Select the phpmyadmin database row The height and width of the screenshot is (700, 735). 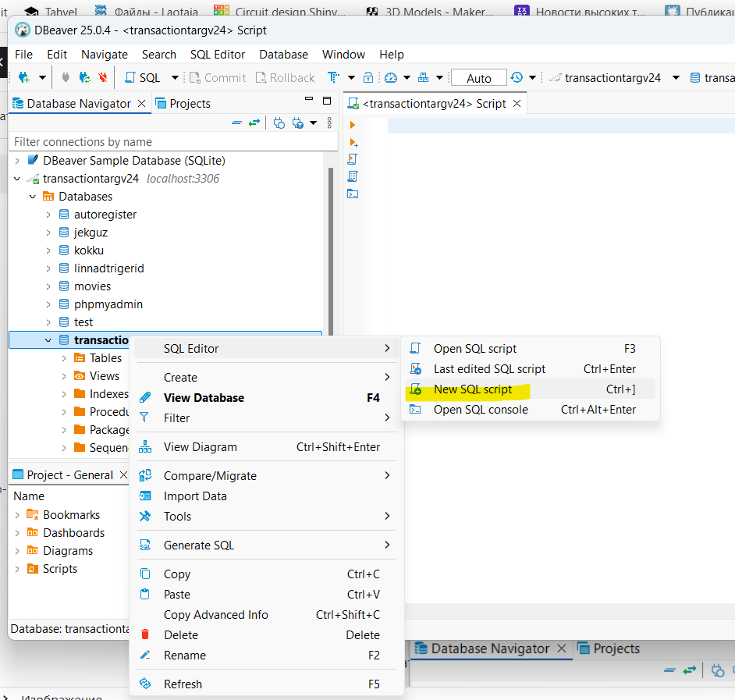pyautogui.click(x=108, y=304)
